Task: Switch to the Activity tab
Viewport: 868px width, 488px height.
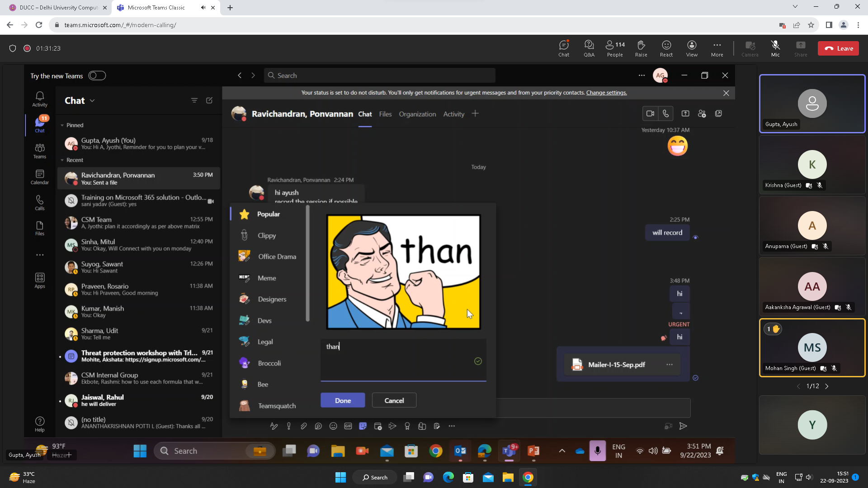Action: coord(453,114)
